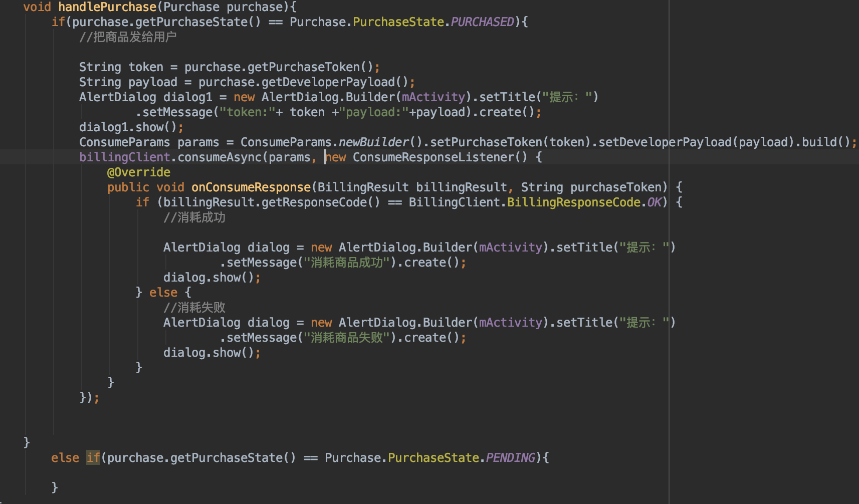This screenshot has width=859, height=504.
Task: Click setDeveloperPayload(payload) call
Action: 697,142
